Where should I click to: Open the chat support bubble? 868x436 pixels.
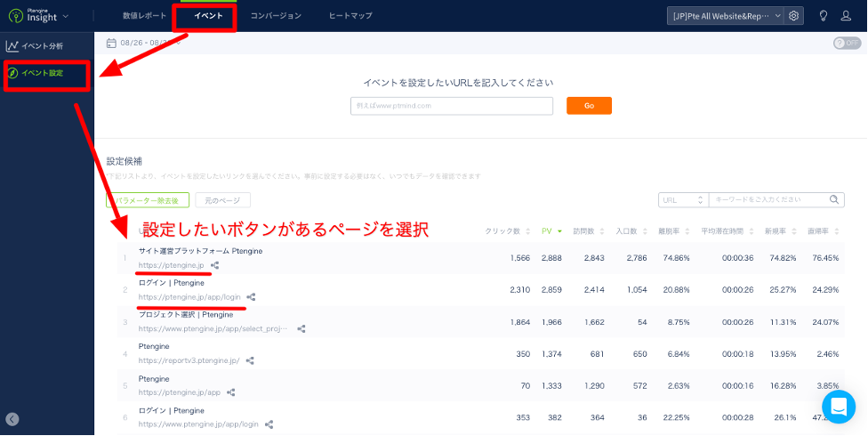click(839, 408)
